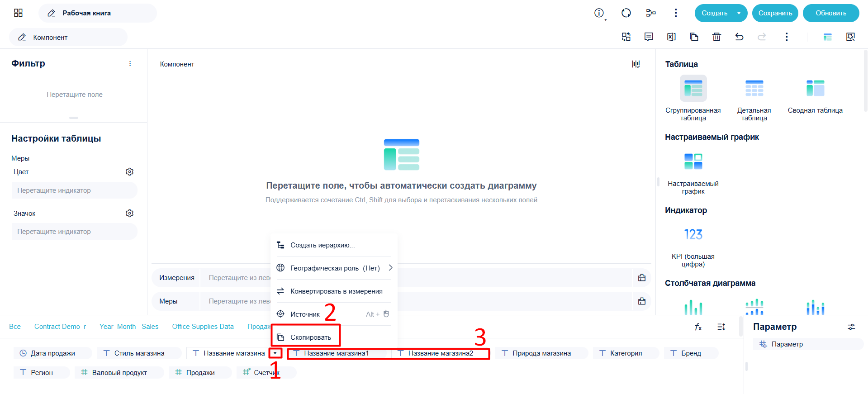Click the undo arrow icon in toolbar
This screenshot has height=394, width=868.
[x=739, y=37]
